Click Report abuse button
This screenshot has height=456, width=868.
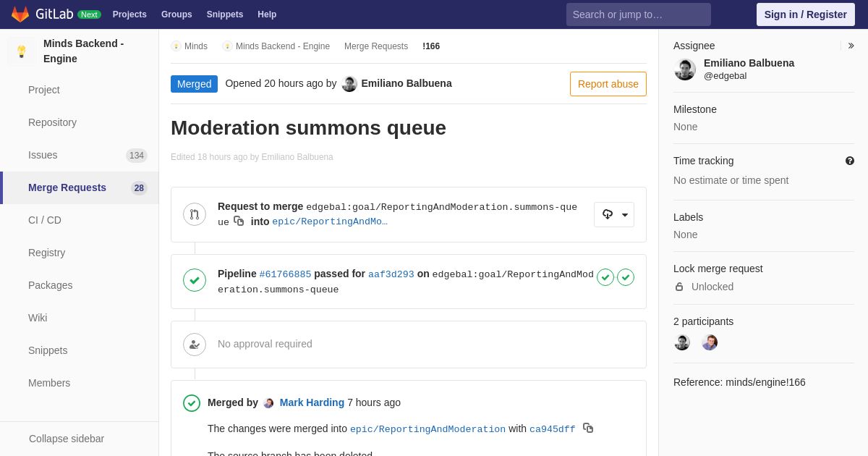coord(608,84)
